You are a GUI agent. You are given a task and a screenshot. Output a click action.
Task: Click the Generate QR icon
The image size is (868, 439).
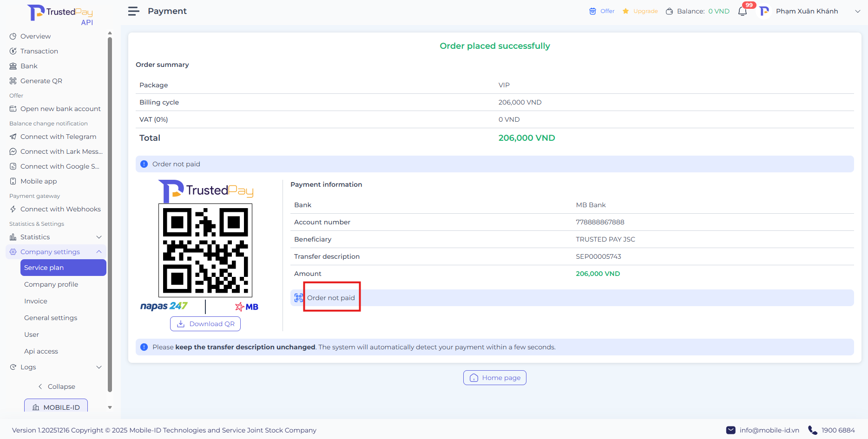[x=13, y=81]
